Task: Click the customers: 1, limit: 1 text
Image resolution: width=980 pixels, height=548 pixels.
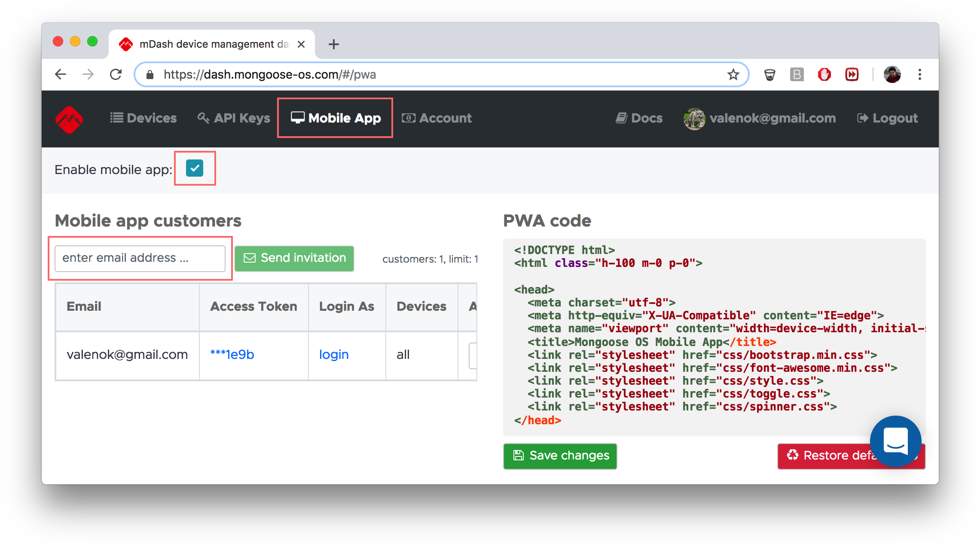Action: 430,259
